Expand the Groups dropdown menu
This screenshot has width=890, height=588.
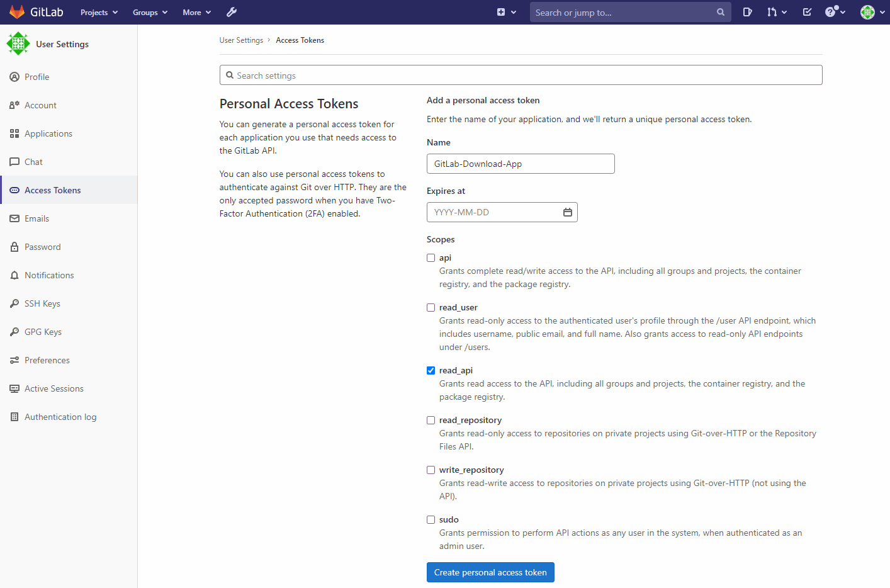point(150,12)
